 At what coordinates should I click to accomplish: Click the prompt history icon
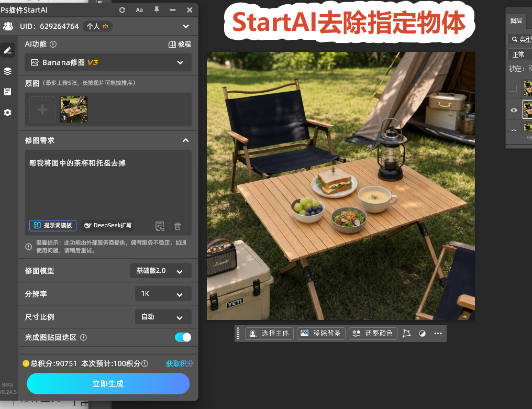tap(160, 226)
